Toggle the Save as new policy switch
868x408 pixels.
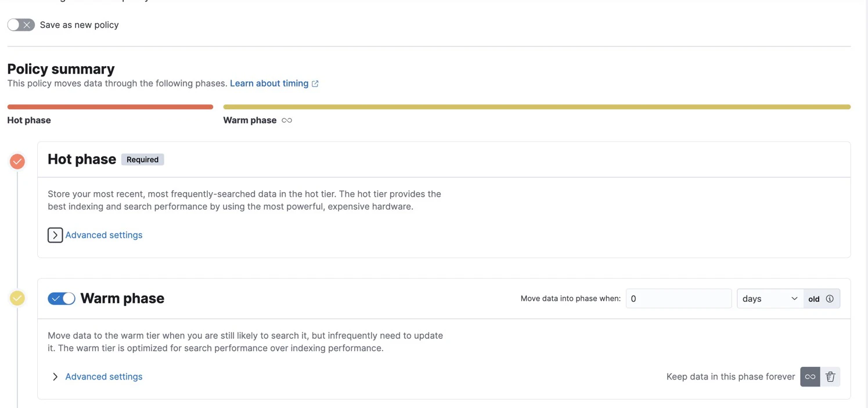[21, 25]
